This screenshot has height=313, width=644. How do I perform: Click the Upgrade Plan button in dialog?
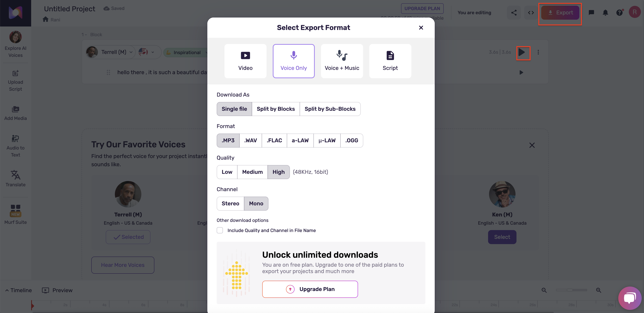[x=310, y=289]
